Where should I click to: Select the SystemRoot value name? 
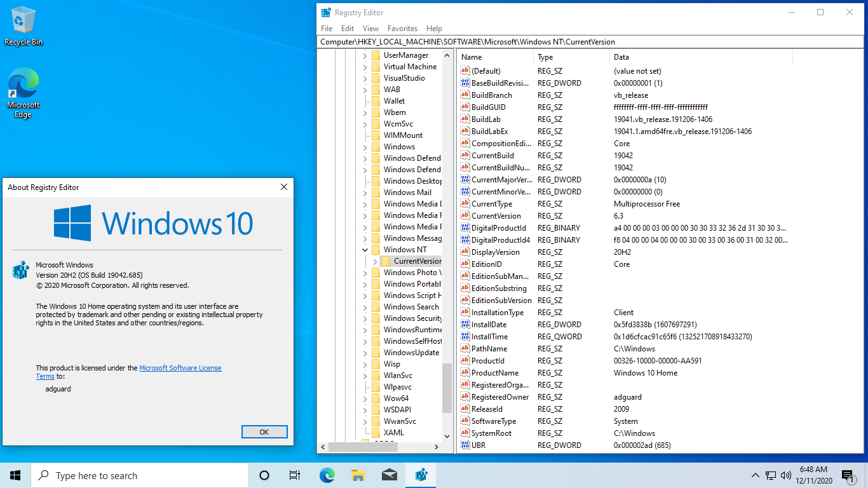(x=491, y=433)
